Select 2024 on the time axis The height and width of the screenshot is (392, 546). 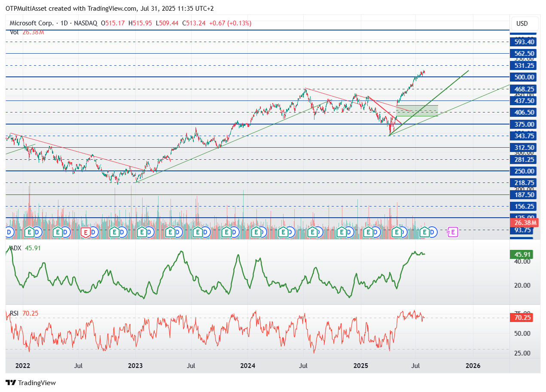(x=247, y=366)
